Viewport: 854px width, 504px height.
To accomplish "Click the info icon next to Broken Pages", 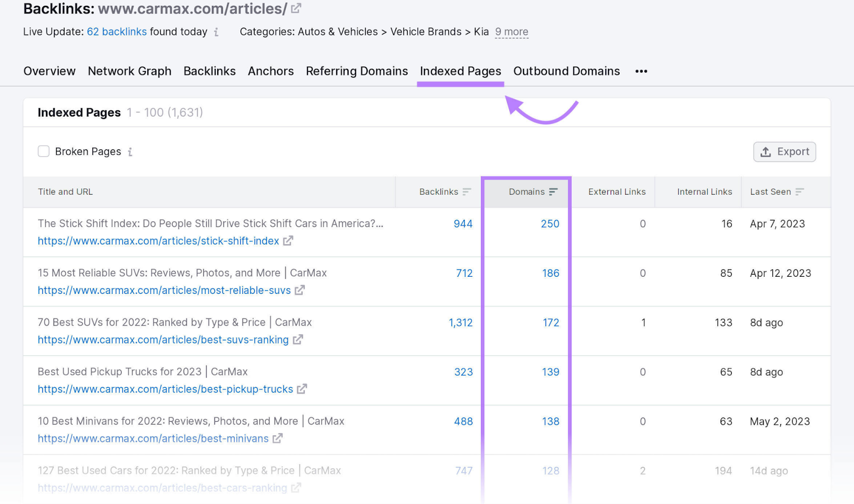I will point(130,152).
